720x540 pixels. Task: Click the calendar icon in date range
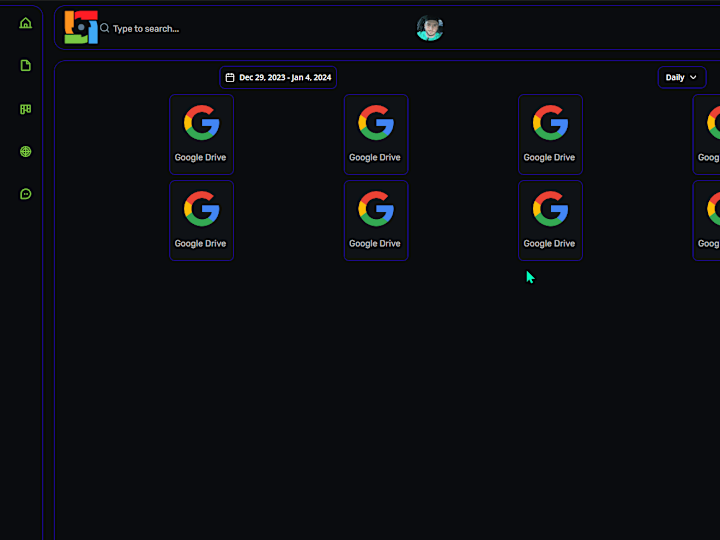click(230, 78)
